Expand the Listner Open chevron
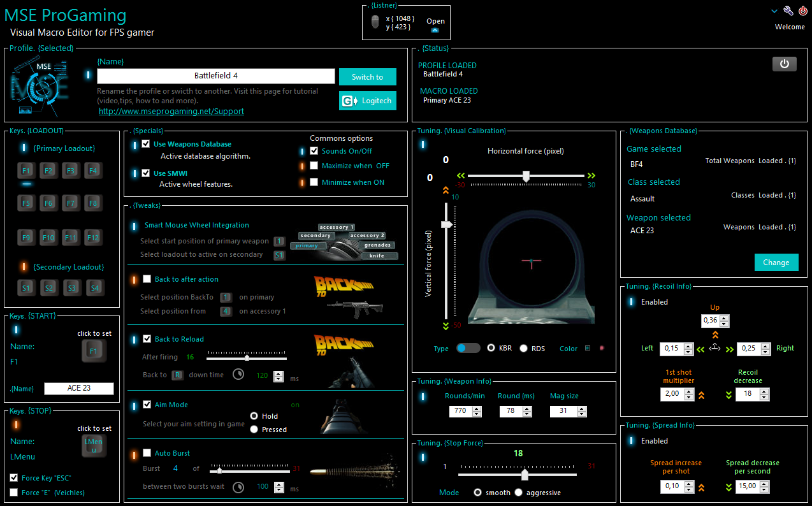 tap(435, 29)
